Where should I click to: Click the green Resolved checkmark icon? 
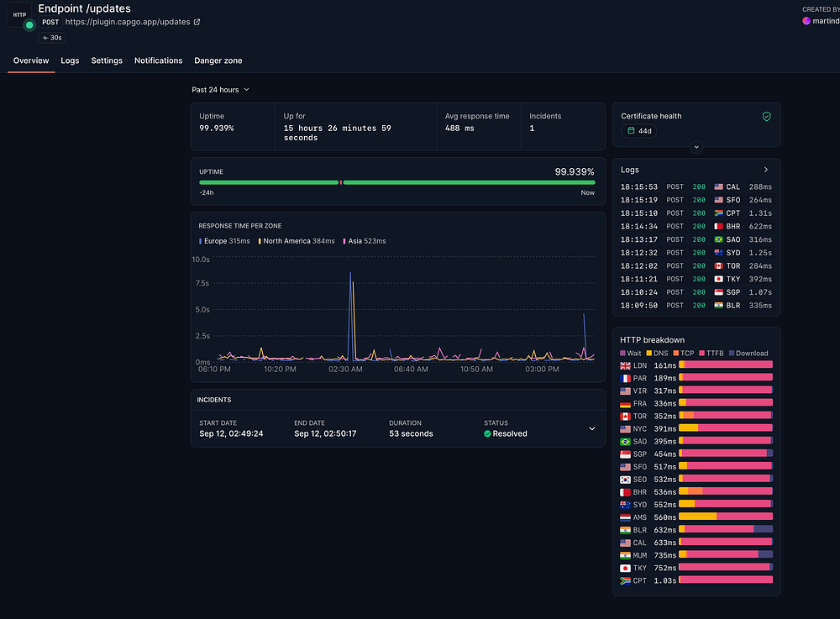pyautogui.click(x=487, y=434)
